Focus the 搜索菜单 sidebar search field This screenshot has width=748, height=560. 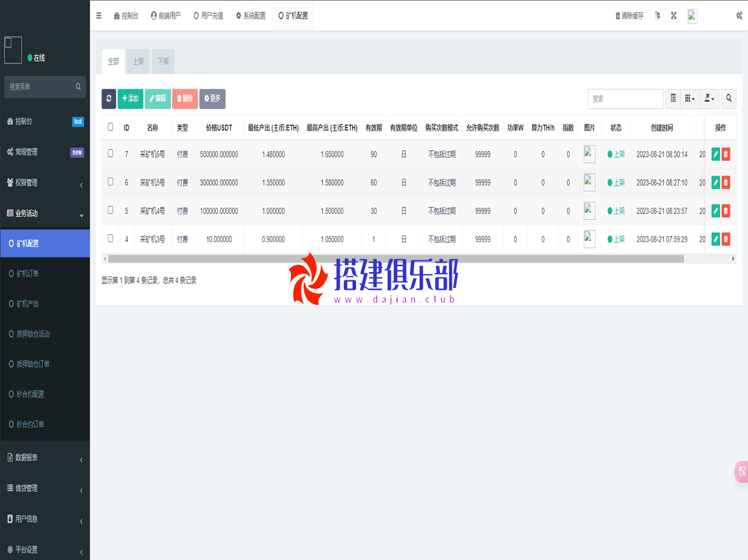[x=45, y=86]
